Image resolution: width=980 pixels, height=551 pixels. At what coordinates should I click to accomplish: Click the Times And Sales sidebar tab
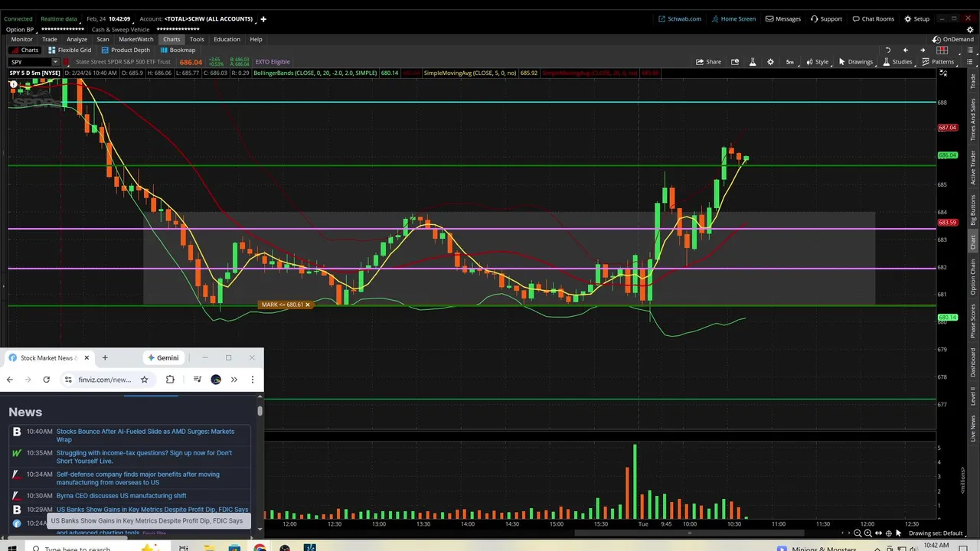973,119
